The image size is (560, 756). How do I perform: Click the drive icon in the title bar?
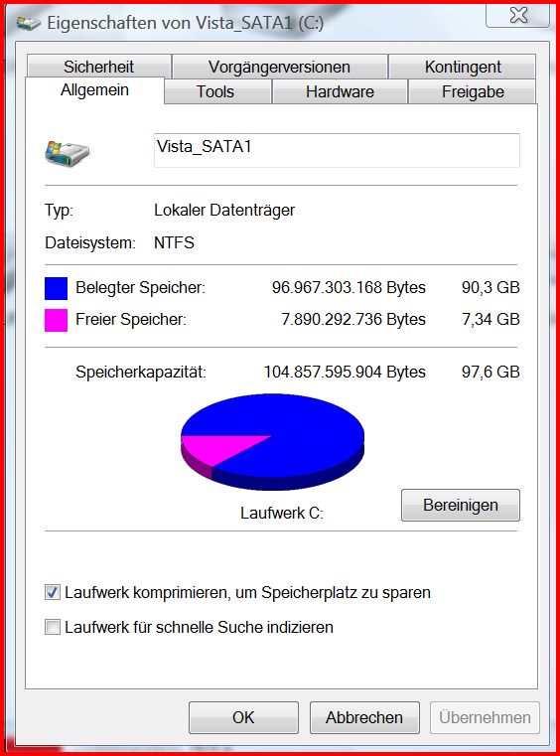[x=29, y=23]
